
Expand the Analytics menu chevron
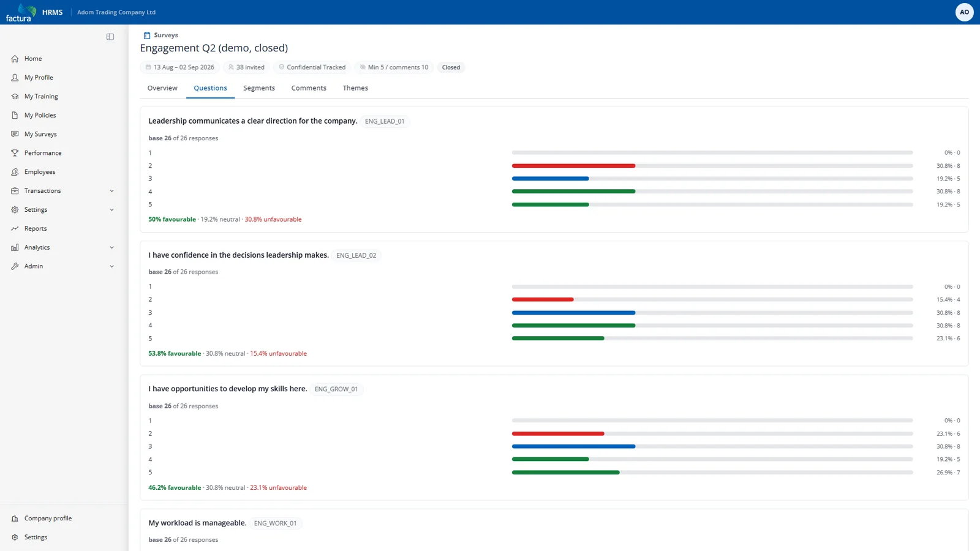pyautogui.click(x=111, y=247)
